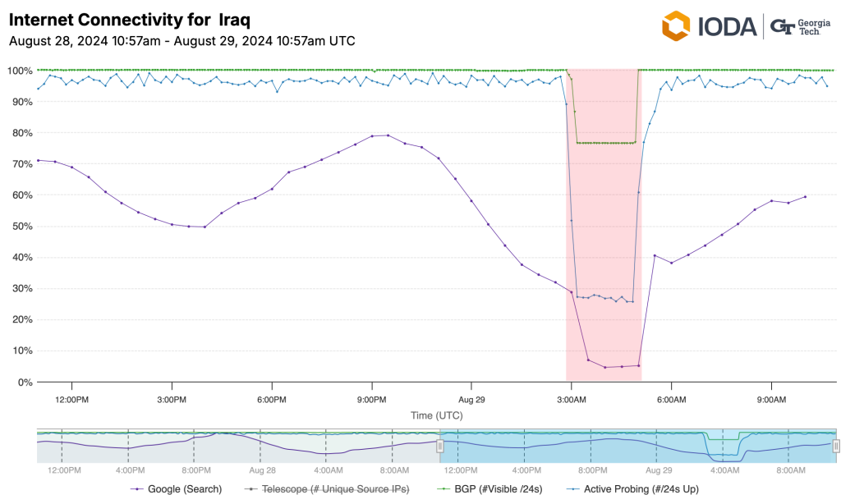Click the IODA hexagon logo icon
841x504 pixels.
click(x=677, y=25)
